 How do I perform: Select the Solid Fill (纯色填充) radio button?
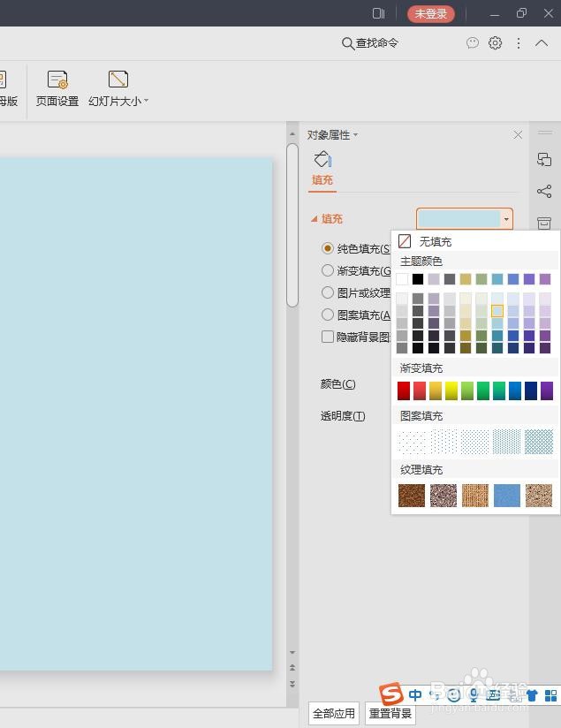pyautogui.click(x=328, y=248)
